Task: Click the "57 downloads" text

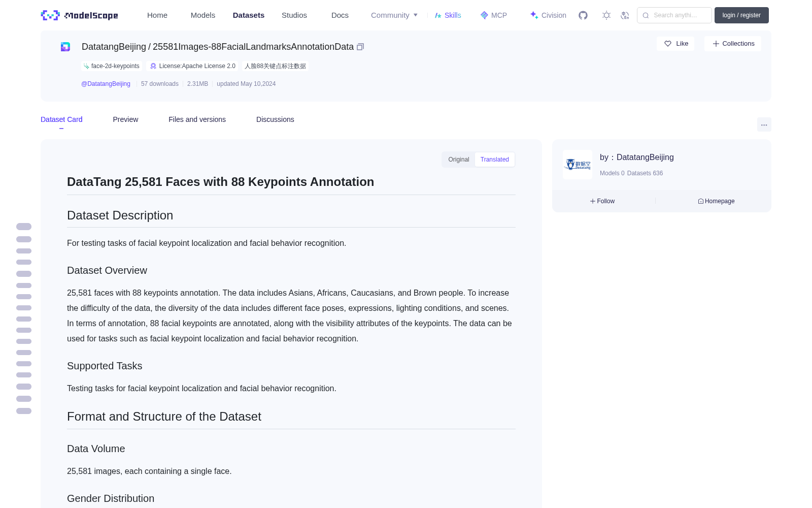Action: [x=160, y=84]
